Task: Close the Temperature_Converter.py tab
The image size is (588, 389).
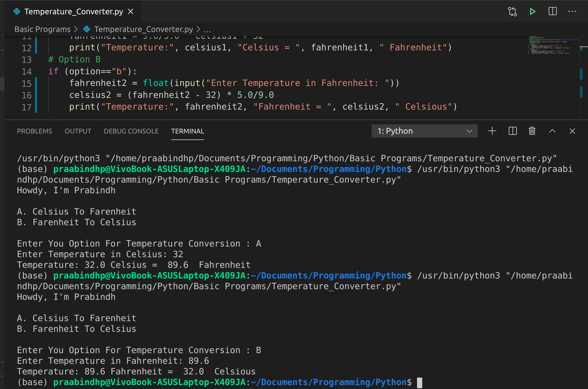Action: pos(132,11)
